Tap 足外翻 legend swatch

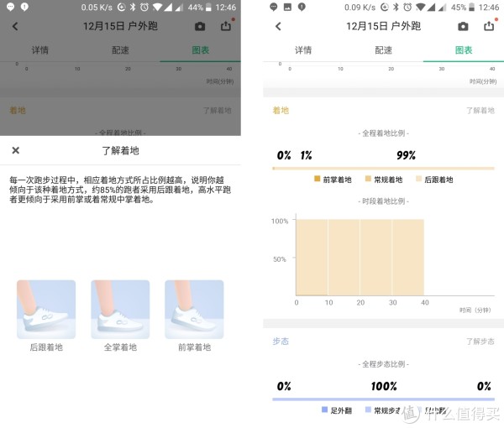[324, 410]
